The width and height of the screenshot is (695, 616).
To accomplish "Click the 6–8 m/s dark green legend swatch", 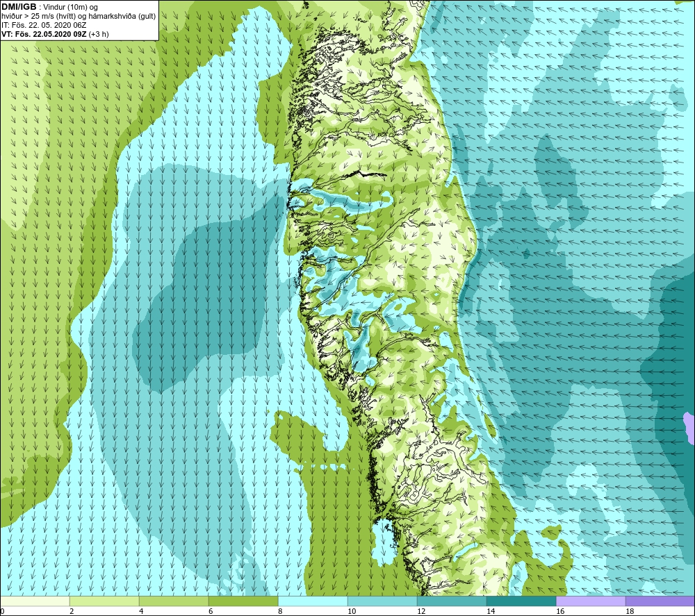I will tap(243, 601).
